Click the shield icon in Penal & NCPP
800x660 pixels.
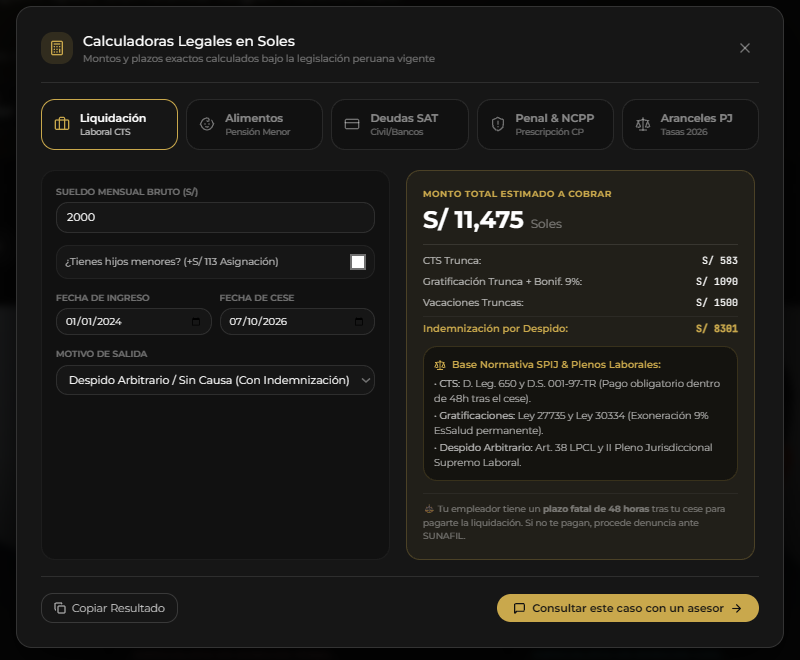coord(497,124)
